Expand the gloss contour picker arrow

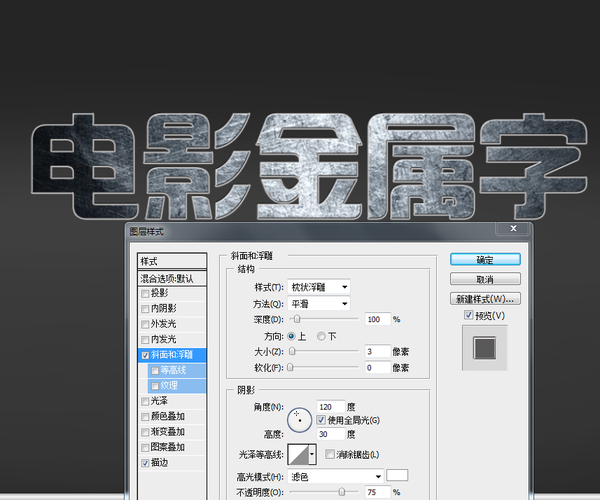click(313, 454)
